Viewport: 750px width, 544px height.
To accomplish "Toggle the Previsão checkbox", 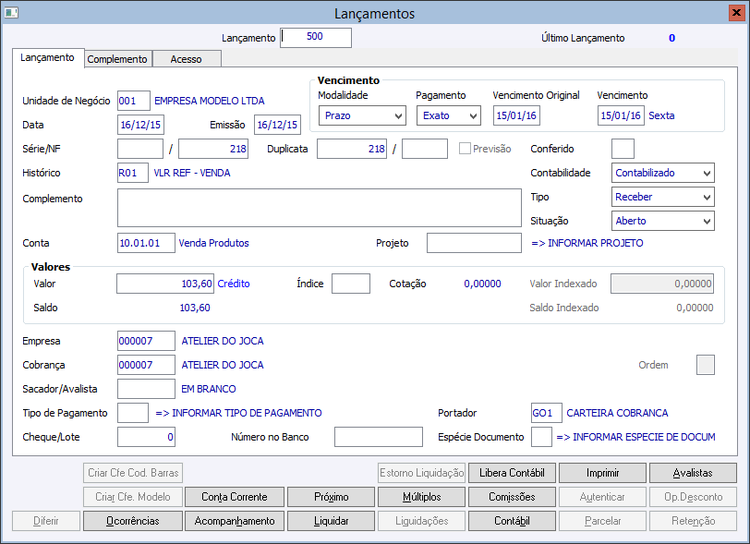I will tap(465, 149).
